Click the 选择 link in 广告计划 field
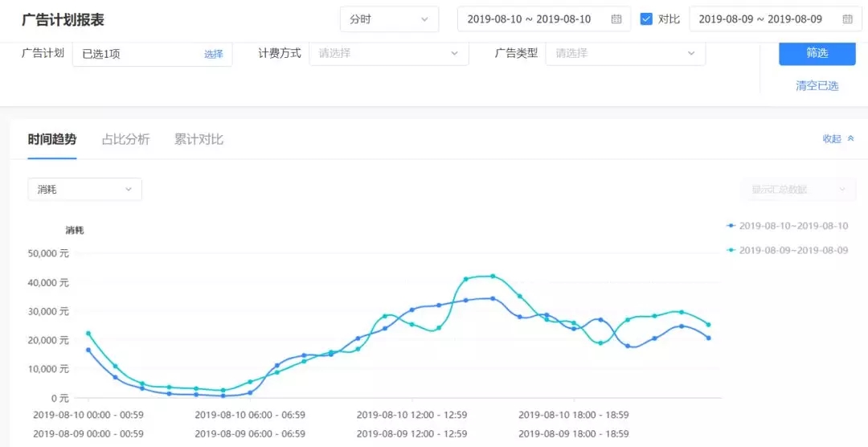868x447 pixels. coord(213,54)
